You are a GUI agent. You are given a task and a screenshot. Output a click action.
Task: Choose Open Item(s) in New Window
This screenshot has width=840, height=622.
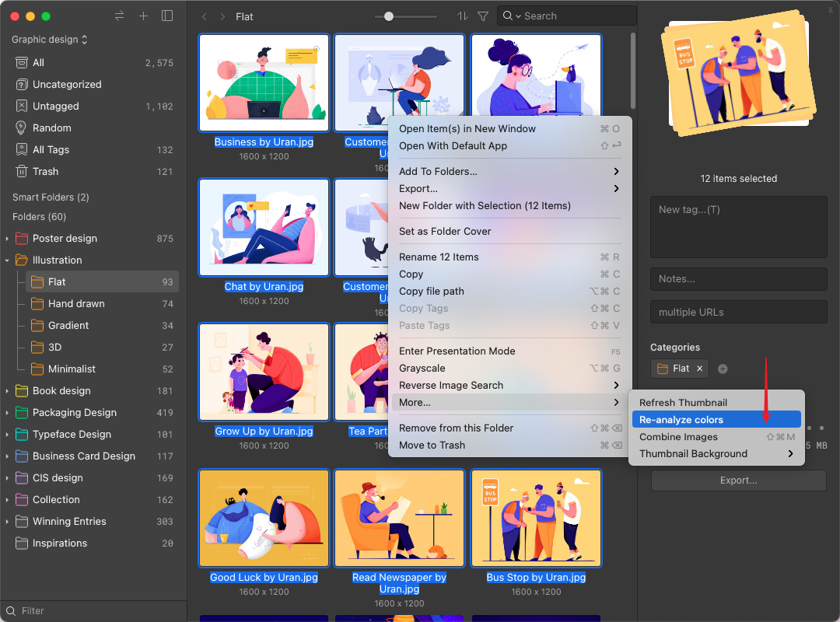(x=509, y=128)
